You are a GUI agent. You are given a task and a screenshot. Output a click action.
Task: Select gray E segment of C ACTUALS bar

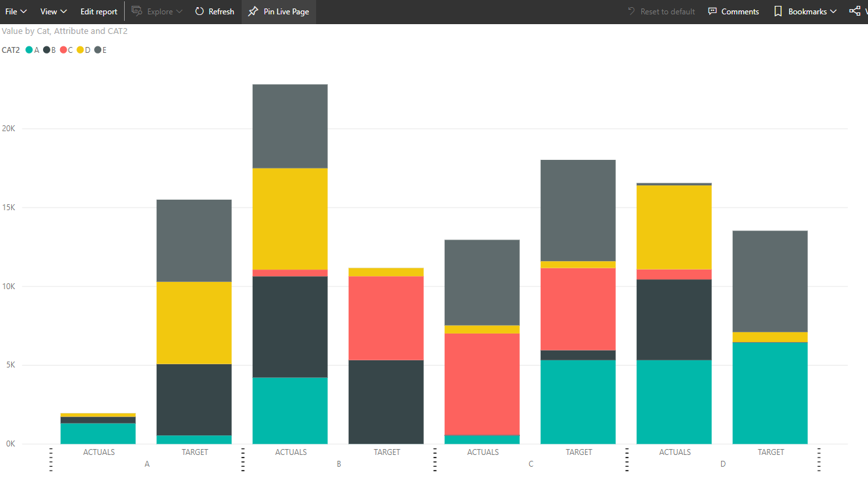click(482, 283)
